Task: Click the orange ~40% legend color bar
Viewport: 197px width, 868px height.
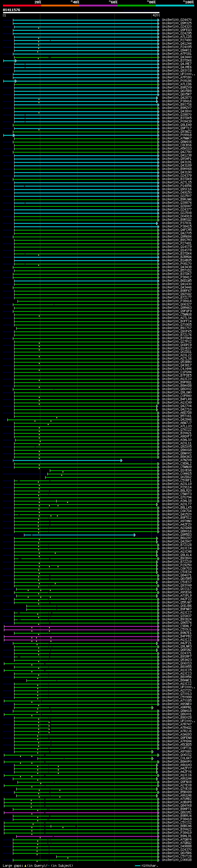Action: pyautogui.click(x=60, y=6)
